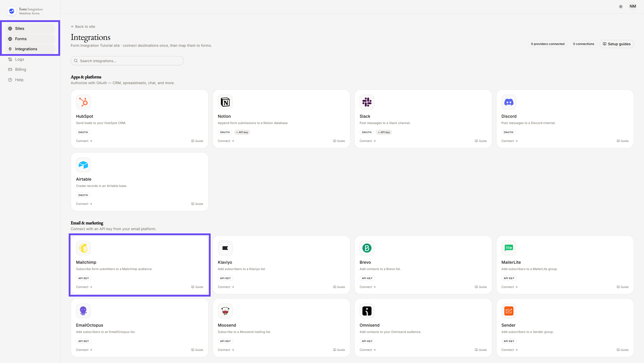Connect the Klaviyo integration
Screen dimensions: 644x363
click(x=226, y=287)
